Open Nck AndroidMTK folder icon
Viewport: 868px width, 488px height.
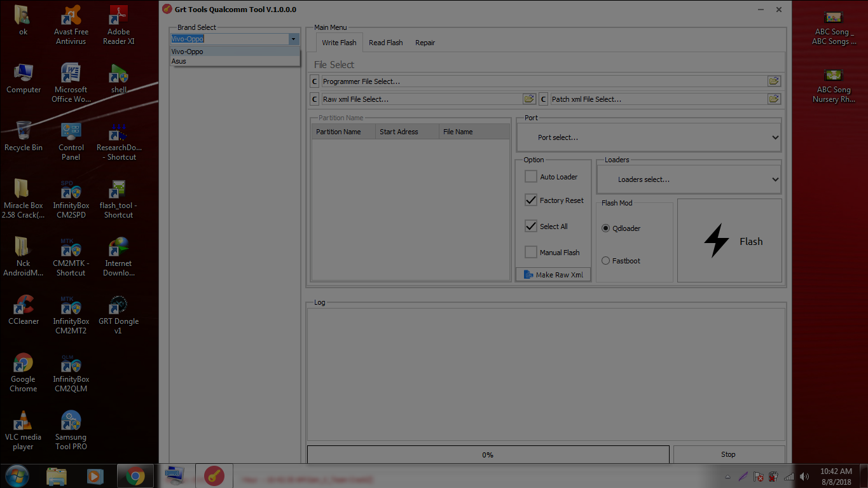coord(24,256)
